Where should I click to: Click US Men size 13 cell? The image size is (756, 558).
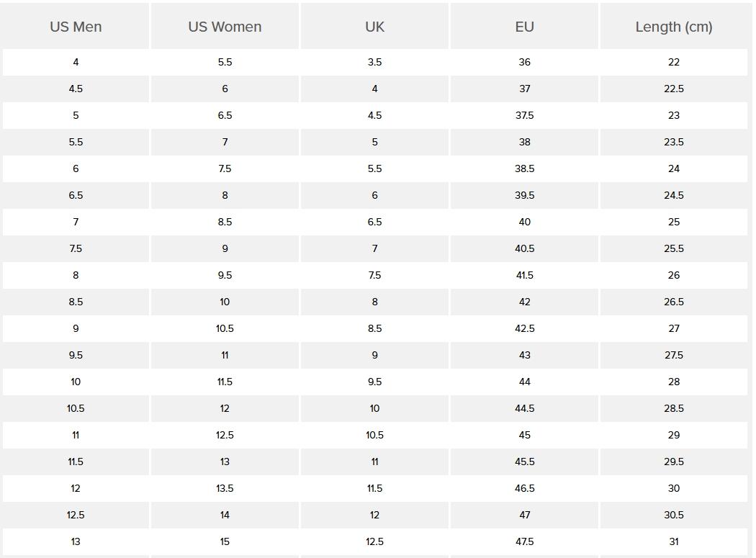[x=76, y=541]
